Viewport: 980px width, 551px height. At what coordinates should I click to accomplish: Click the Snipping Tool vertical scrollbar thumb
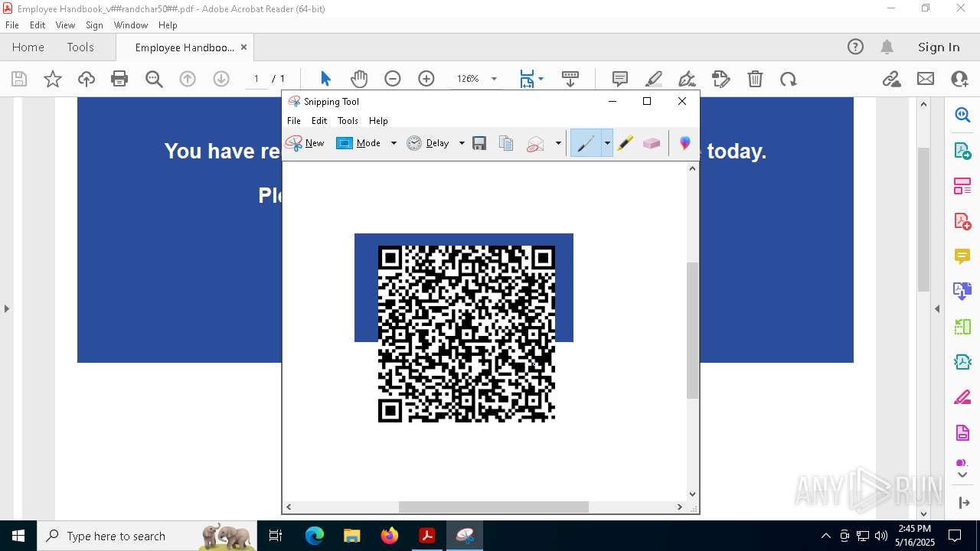[x=692, y=331]
